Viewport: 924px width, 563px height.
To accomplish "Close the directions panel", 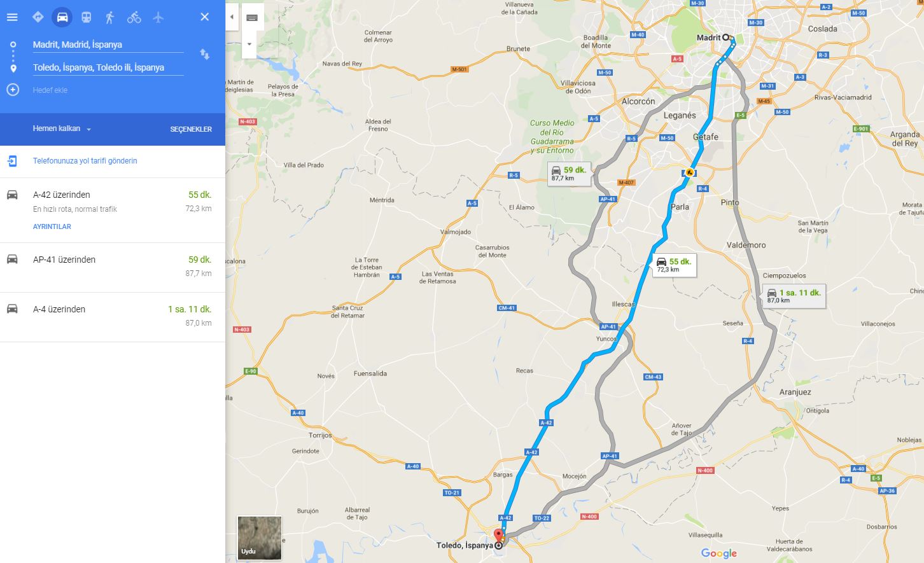I will pyautogui.click(x=204, y=17).
